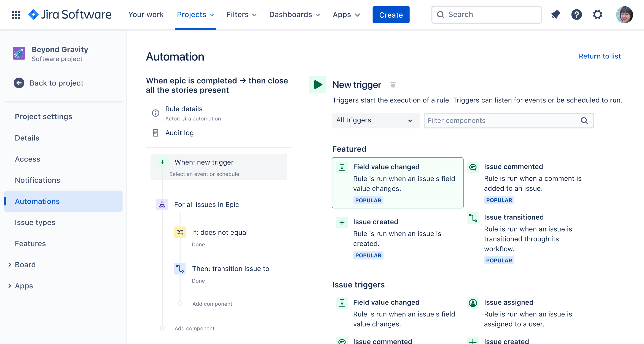The height and width of the screenshot is (344, 644).
Task: Click the Return to list link
Action: tap(600, 56)
